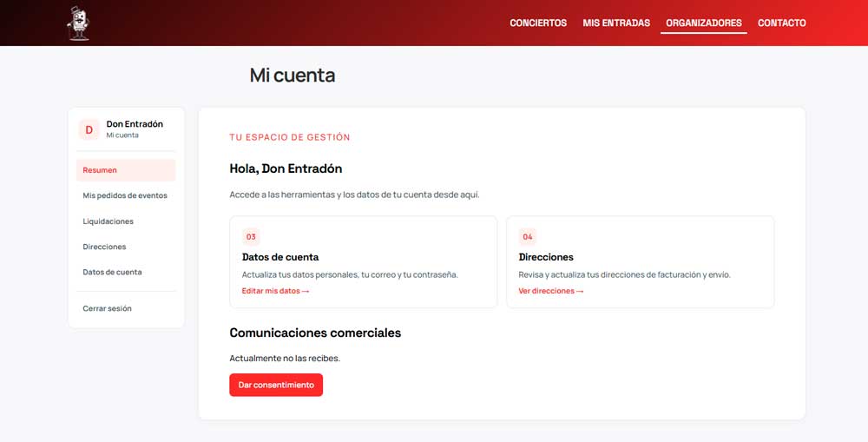Screen dimensions: 868x442
Task: Open the CONCIERTOS menu item
Action: pos(538,23)
